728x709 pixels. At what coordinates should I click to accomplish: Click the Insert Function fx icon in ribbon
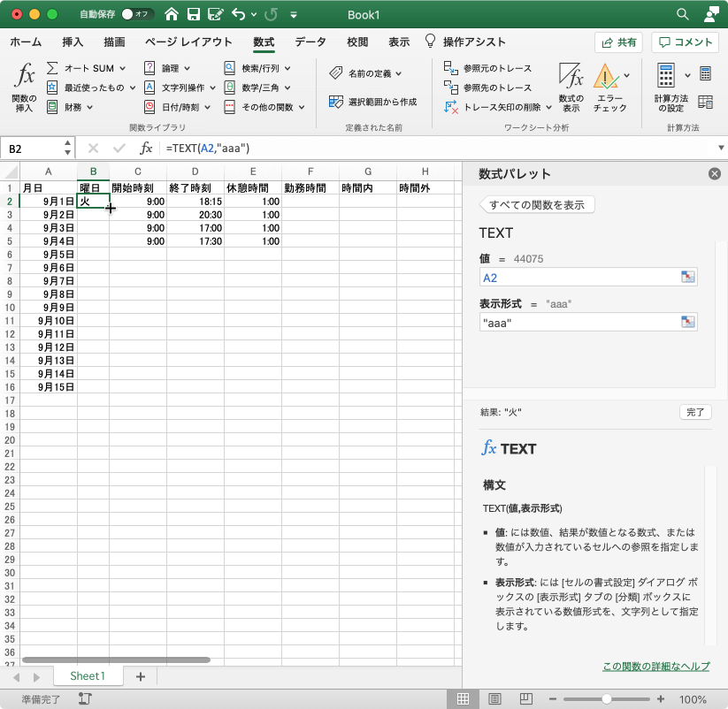24,76
